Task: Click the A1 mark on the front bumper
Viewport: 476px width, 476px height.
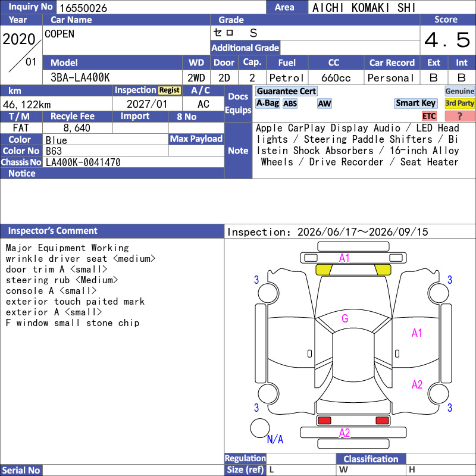Action: [x=345, y=258]
